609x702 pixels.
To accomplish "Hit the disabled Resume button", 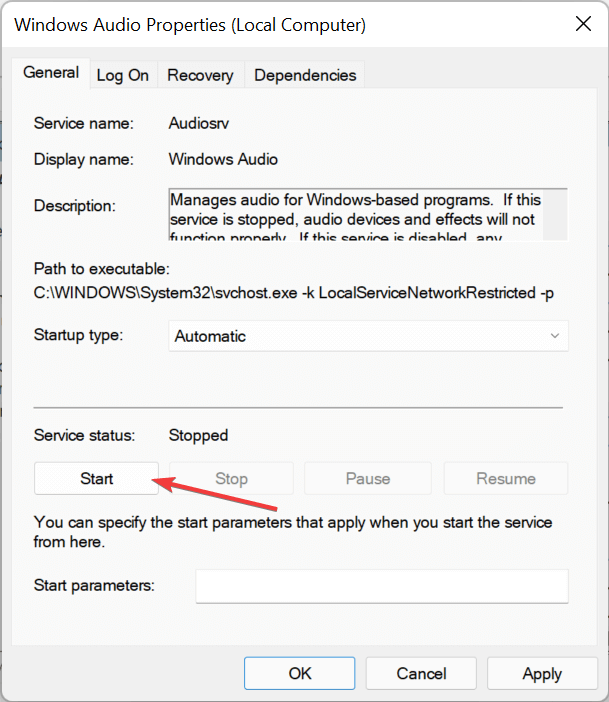I will (505, 478).
